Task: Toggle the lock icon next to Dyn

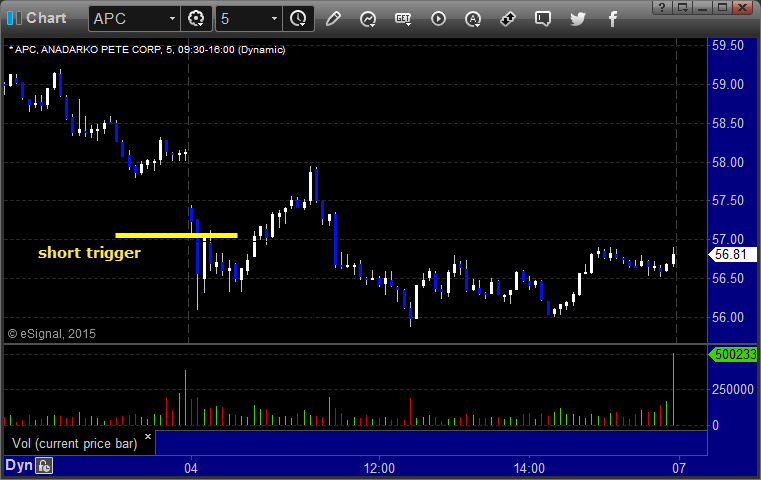Action: coord(44,466)
